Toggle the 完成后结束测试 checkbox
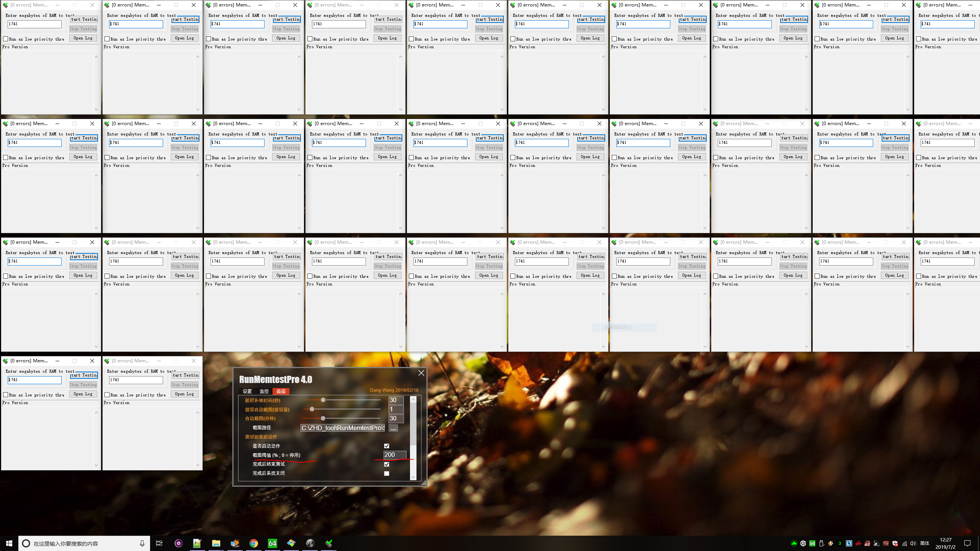This screenshot has height=551, width=980. pyautogui.click(x=387, y=464)
